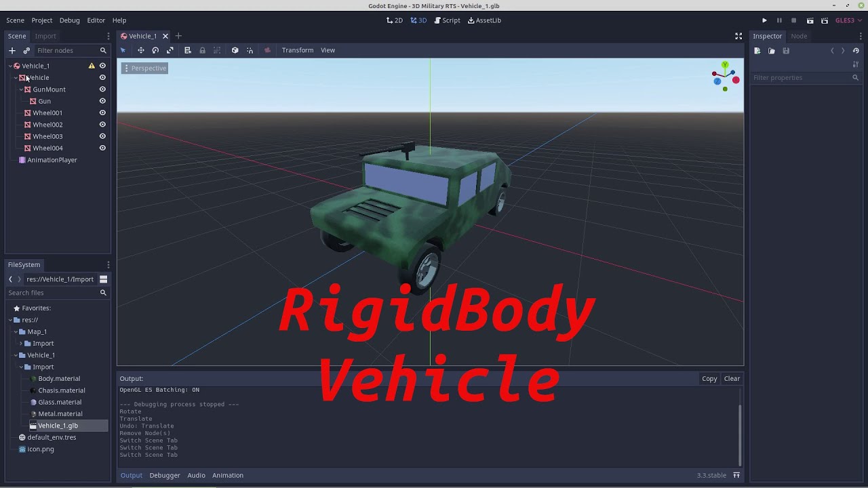Viewport: 868px width, 488px height.
Task: Toggle visibility of Vehicle_1 root node
Action: (x=102, y=66)
